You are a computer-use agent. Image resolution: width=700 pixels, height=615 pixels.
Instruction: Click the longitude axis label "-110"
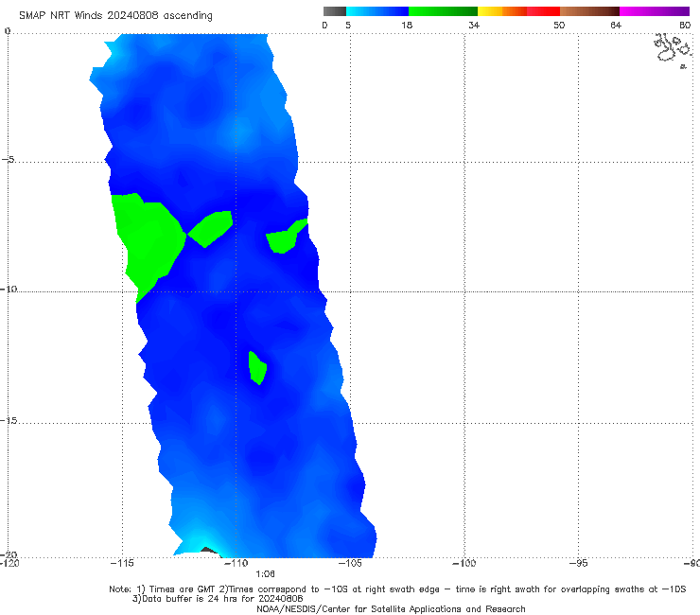click(x=236, y=563)
